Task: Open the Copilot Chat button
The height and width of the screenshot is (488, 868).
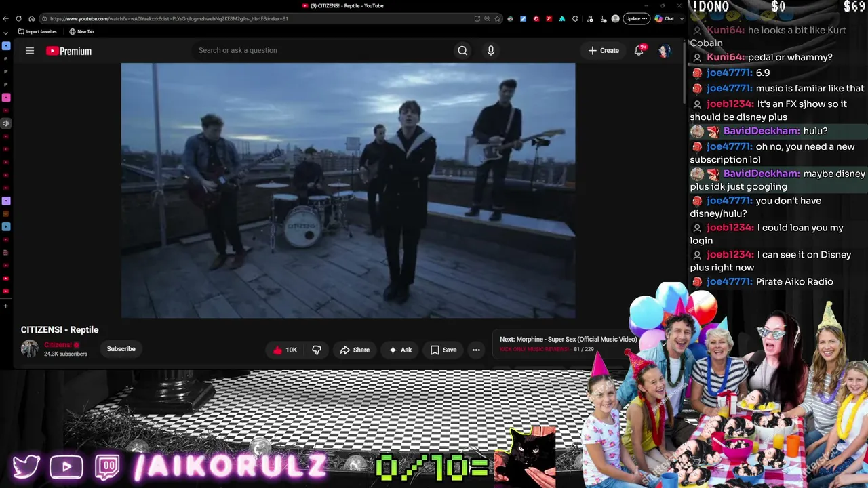Action: point(665,19)
